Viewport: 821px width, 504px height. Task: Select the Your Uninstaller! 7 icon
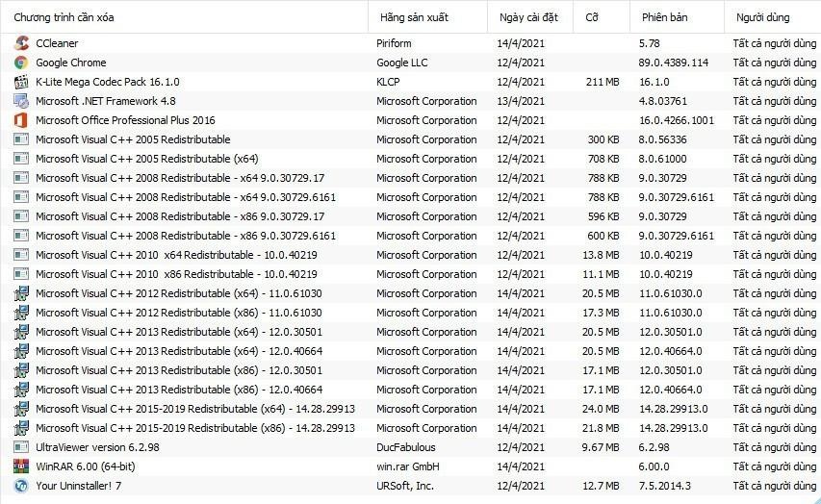21,486
